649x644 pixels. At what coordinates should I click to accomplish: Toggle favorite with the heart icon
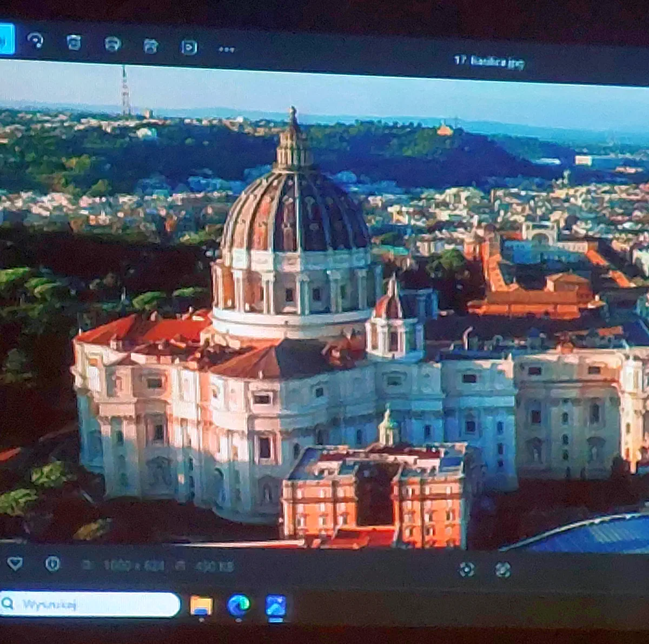coord(15,563)
